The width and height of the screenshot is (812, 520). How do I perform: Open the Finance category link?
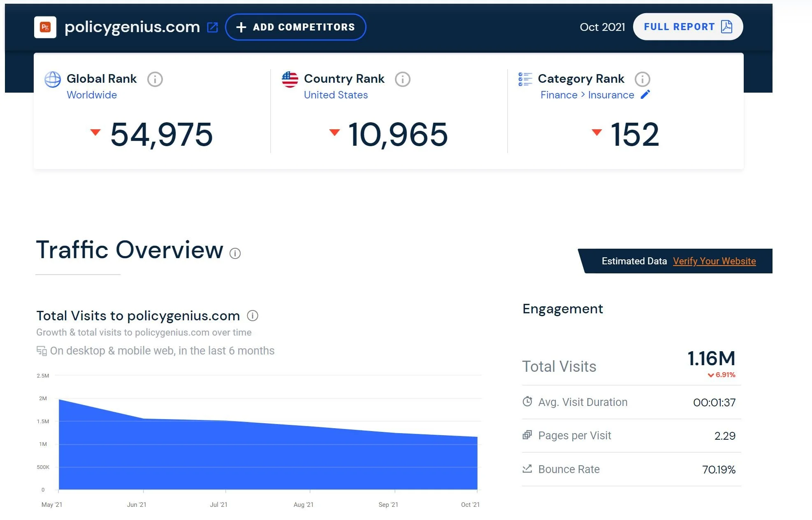tap(559, 95)
